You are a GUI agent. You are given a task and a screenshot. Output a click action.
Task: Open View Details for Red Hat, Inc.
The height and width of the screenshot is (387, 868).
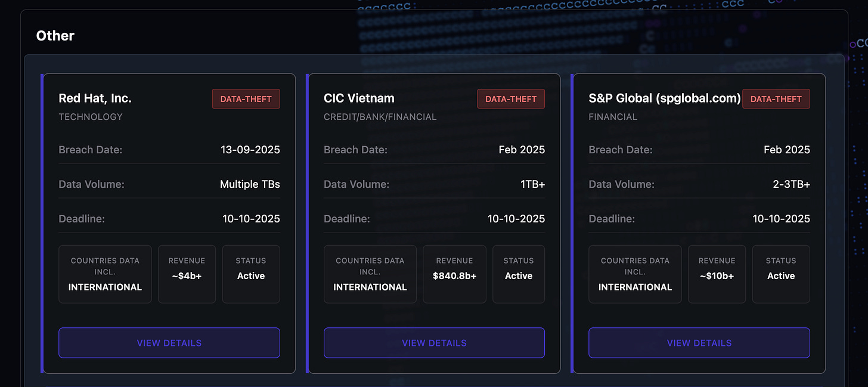tap(169, 343)
